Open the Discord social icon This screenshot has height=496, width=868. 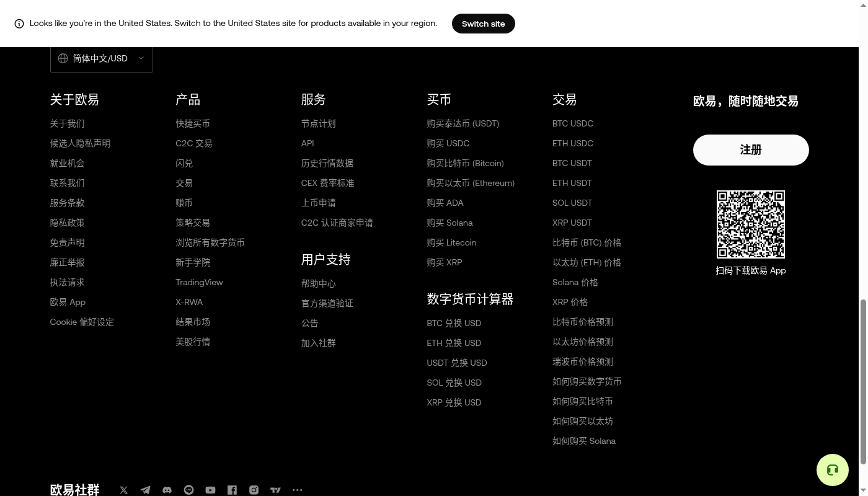click(x=167, y=490)
